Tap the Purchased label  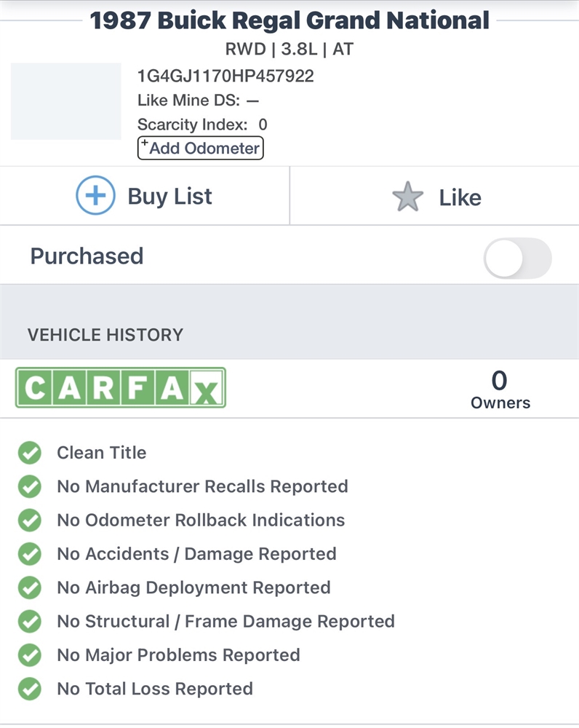point(87,256)
